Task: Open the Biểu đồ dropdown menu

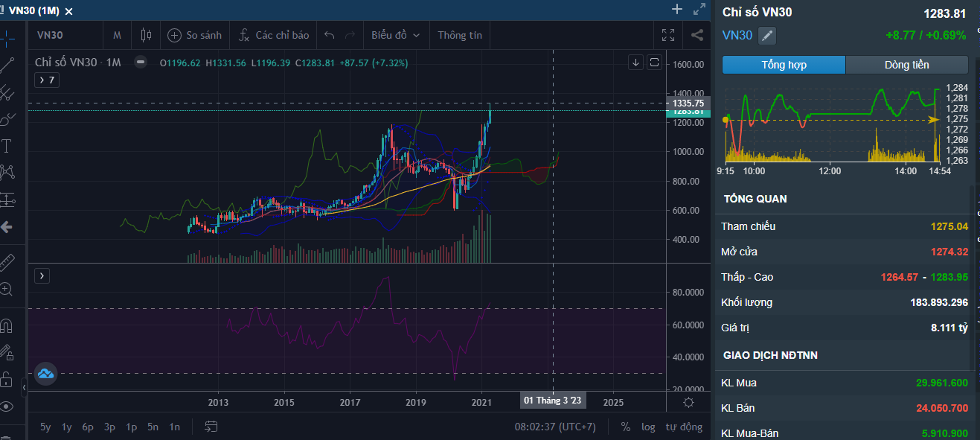Action: (395, 35)
